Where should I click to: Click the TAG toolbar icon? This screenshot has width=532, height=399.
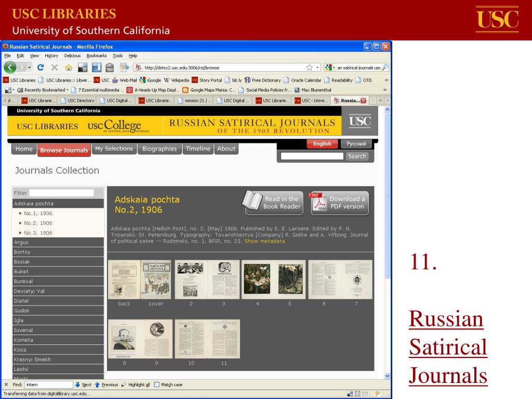[110, 68]
